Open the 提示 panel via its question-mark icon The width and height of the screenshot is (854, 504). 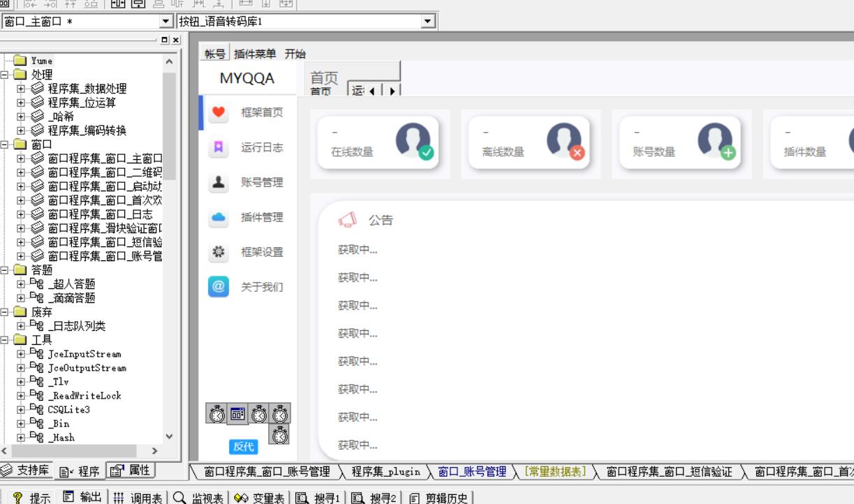18,498
